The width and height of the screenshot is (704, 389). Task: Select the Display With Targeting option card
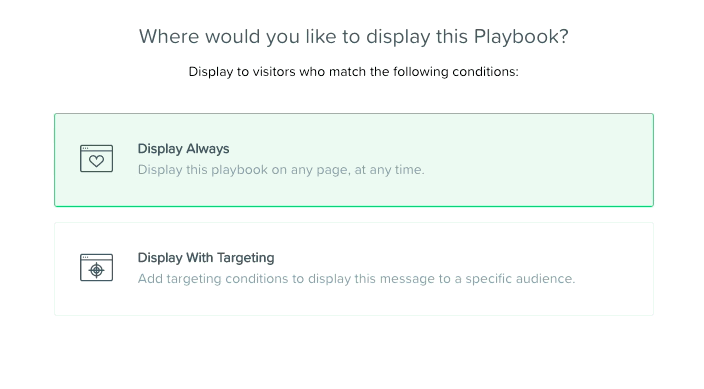click(354, 269)
